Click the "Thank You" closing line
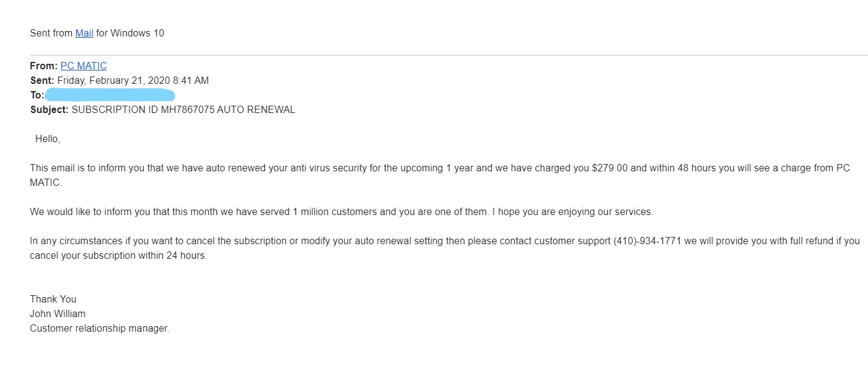The height and width of the screenshot is (373, 868). click(x=53, y=299)
